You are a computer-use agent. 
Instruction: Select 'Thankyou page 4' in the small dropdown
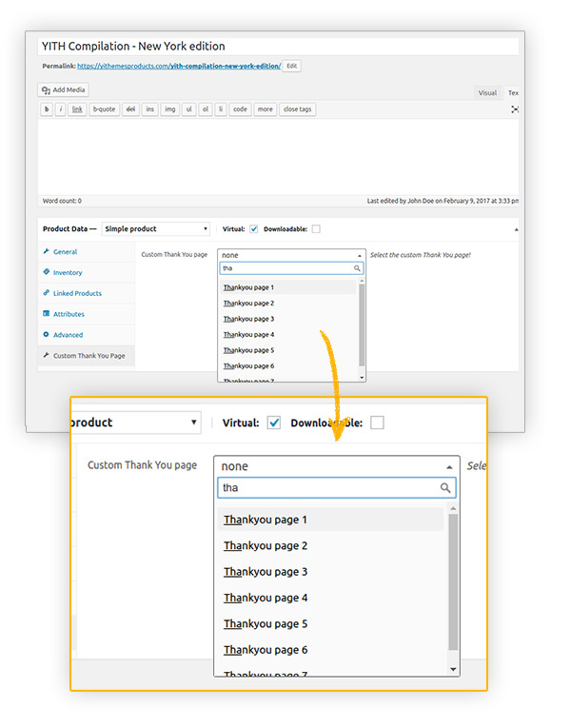(287, 335)
